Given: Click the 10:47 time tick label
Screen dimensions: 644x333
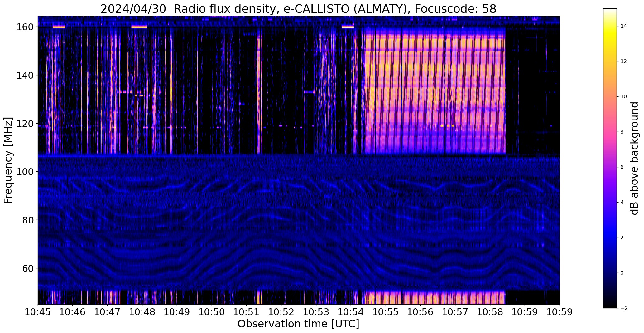Looking at the screenshot, I should point(107,312).
